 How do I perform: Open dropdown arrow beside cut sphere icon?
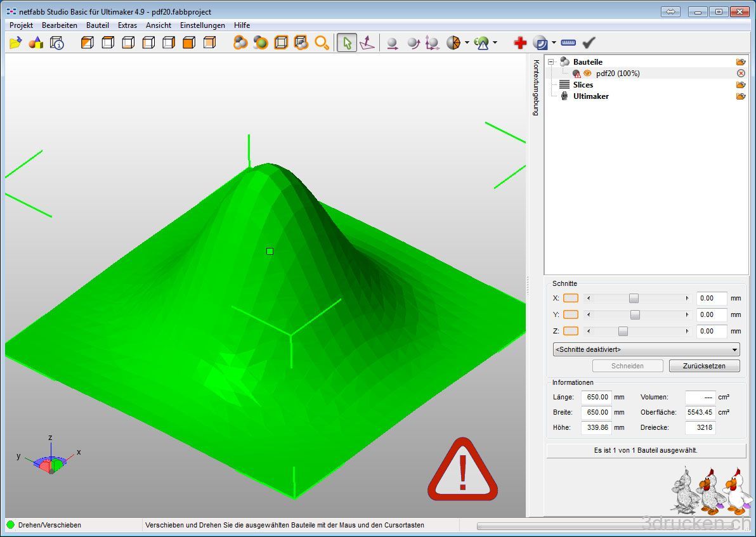pos(467,43)
